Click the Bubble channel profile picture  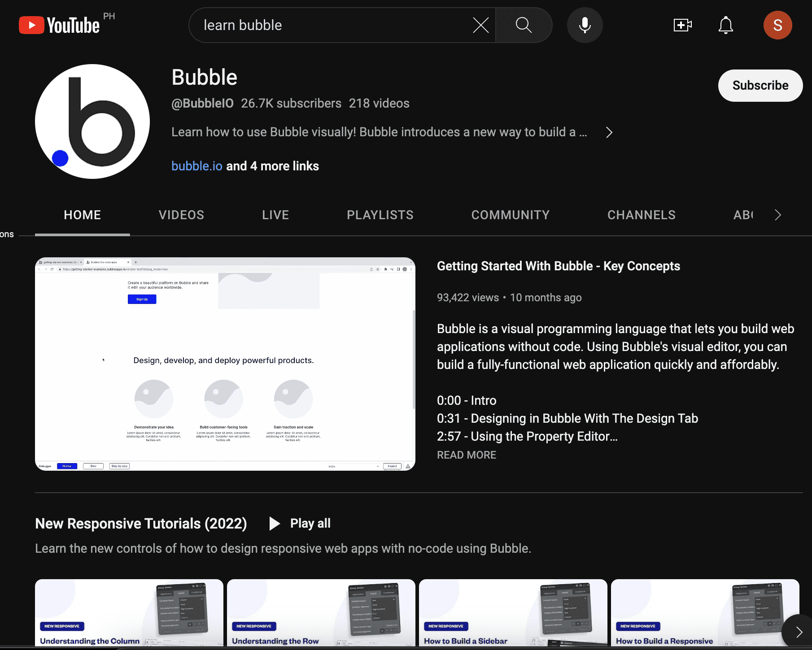pos(92,121)
